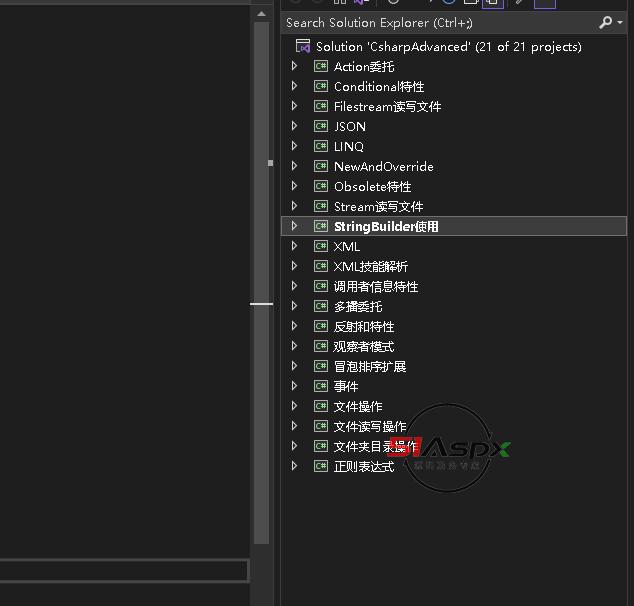Click the C# project icon for 多播委托

(x=321, y=306)
